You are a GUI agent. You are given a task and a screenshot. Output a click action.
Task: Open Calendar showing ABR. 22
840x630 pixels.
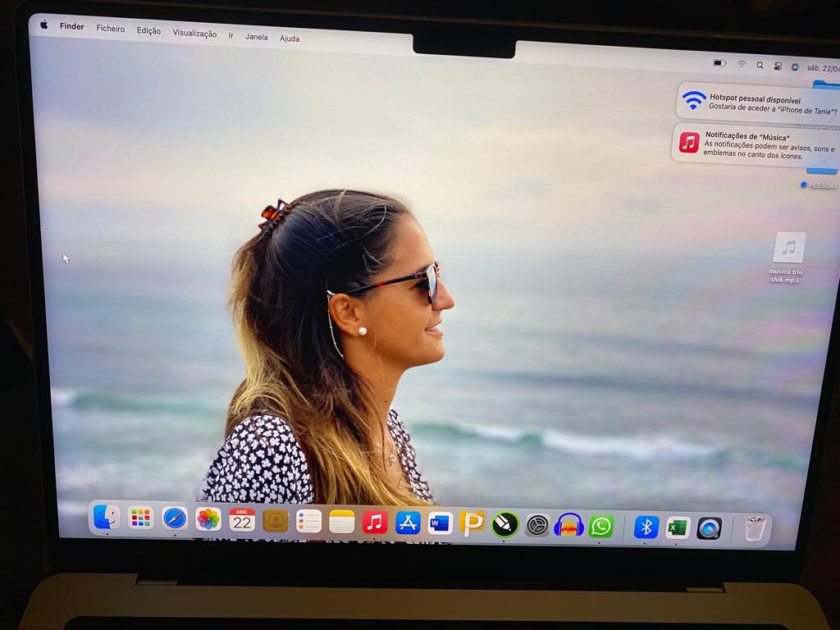coord(242,519)
